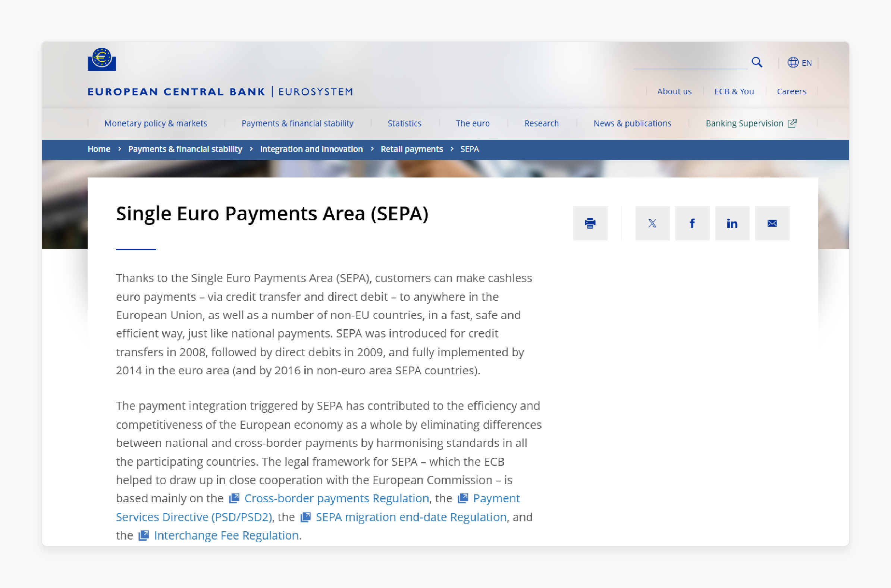Open Careers link
The height and width of the screenshot is (588, 891).
pyautogui.click(x=791, y=91)
